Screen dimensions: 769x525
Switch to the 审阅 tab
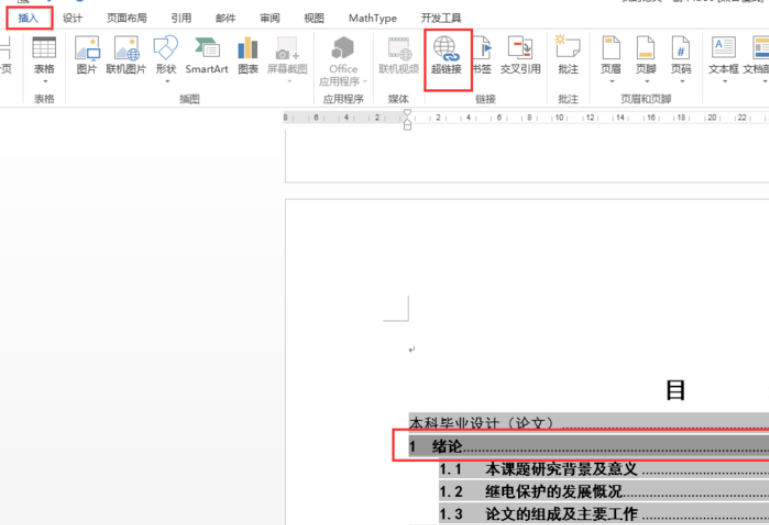(x=270, y=19)
